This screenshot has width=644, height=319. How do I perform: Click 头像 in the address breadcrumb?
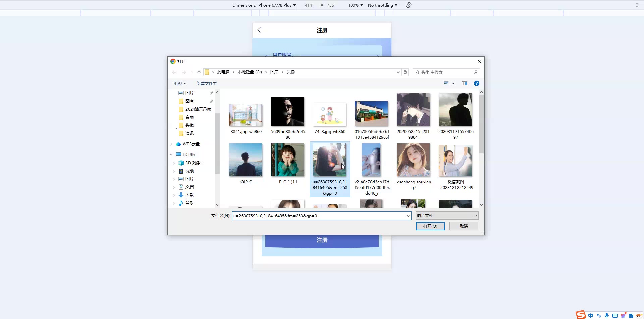[x=290, y=72]
